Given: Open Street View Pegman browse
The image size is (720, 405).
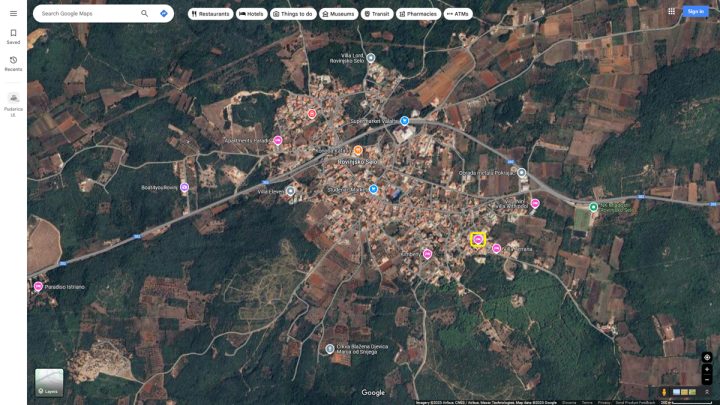Looking at the screenshot, I should tap(664, 392).
